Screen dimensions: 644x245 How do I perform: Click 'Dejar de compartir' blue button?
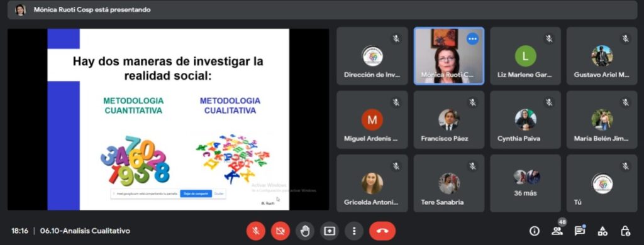196,193
